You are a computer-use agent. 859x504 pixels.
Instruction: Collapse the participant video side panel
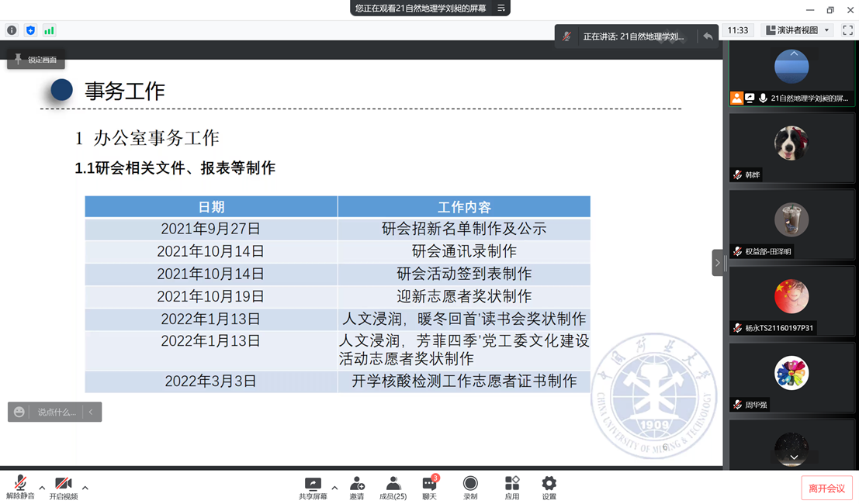[717, 263]
